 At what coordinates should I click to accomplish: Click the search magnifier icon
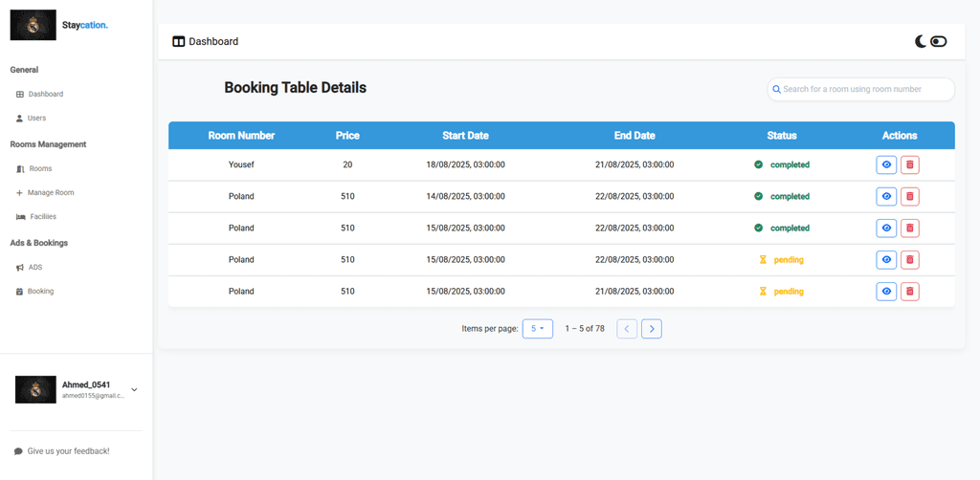[x=777, y=89]
